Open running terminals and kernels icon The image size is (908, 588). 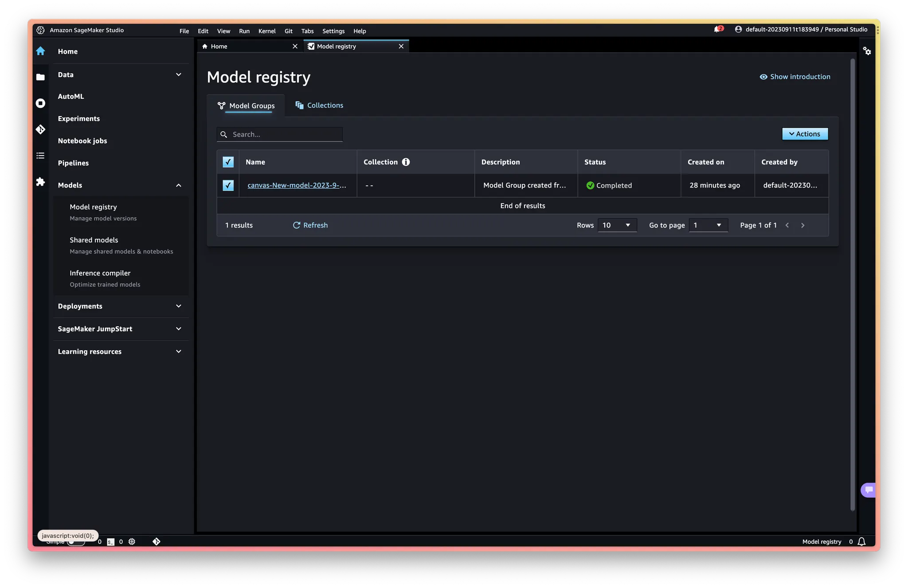click(x=40, y=103)
